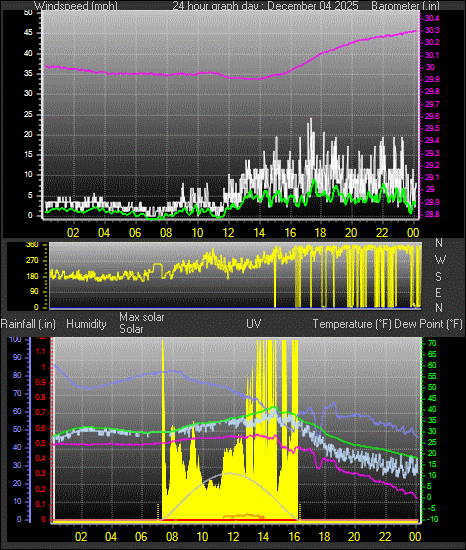The image size is (466, 550).
Task: Click the "Barometer (.in)" axis title
Action: [x=405, y=6]
